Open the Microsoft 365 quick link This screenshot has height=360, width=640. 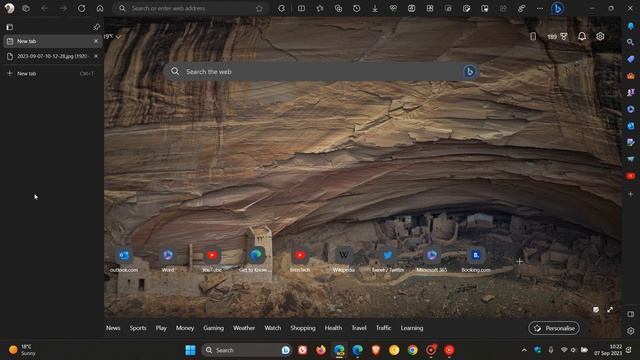432,260
